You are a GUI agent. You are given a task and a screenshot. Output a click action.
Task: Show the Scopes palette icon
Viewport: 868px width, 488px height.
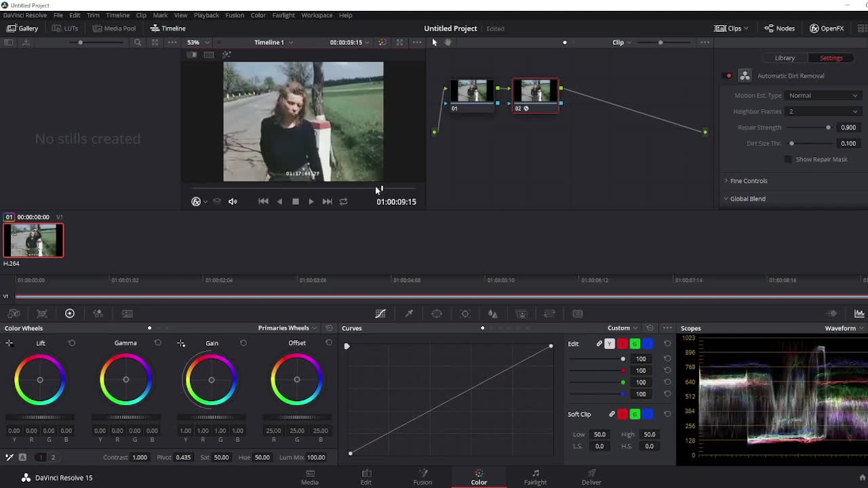pyautogui.click(x=859, y=313)
